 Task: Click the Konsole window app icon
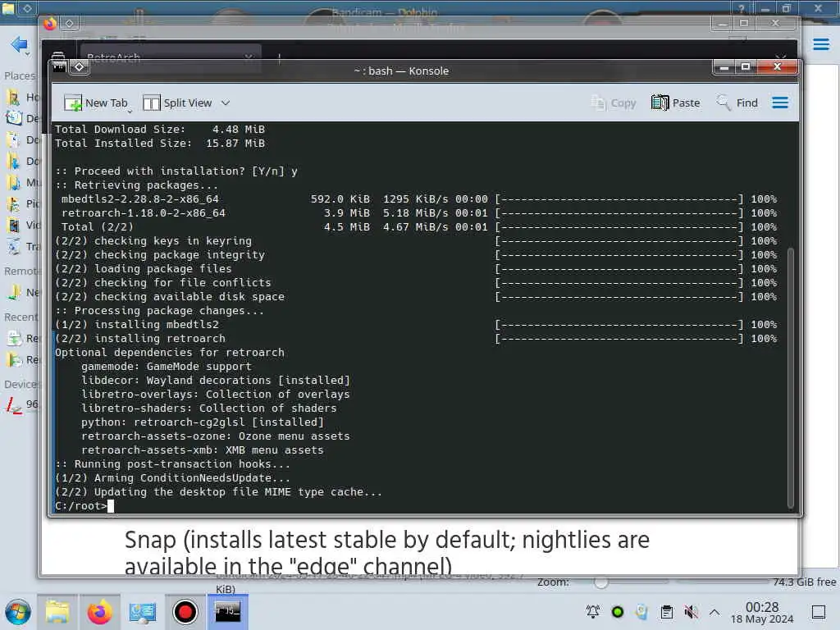(59, 66)
